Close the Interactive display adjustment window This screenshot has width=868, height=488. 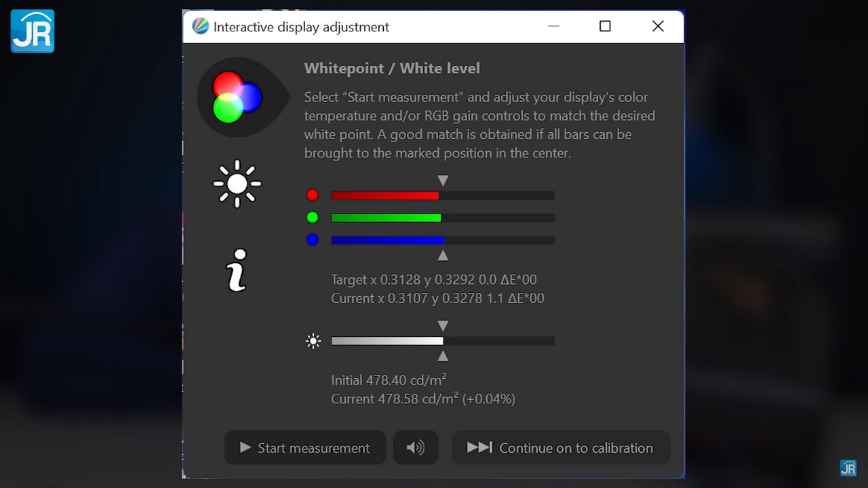pos(658,26)
